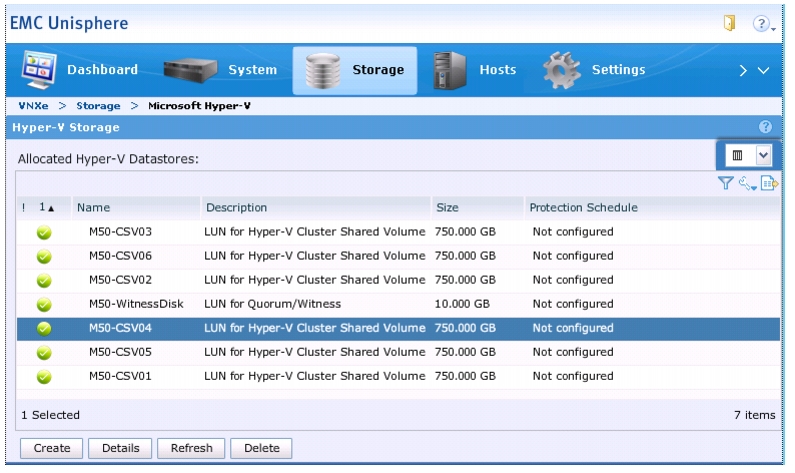Viewport: 795px width, 473px height.
Task: Select the M50-CSV01 datastore name
Action: click(120, 376)
